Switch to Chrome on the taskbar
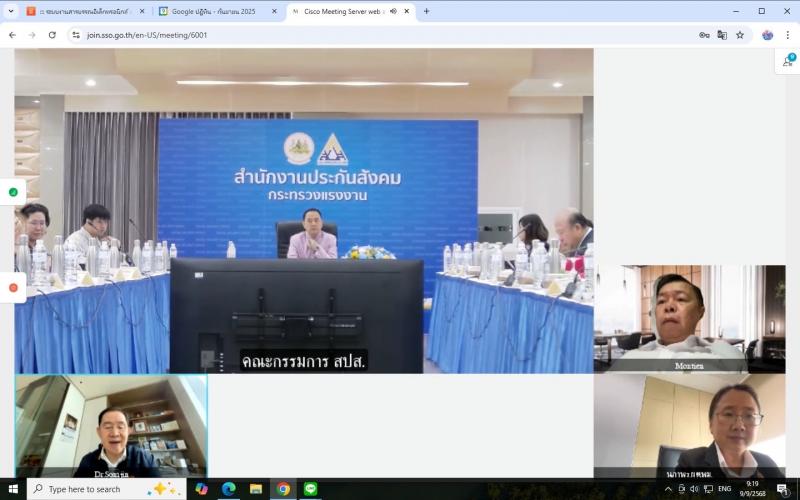Viewport: 800px width, 500px height. click(x=283, y=489)
